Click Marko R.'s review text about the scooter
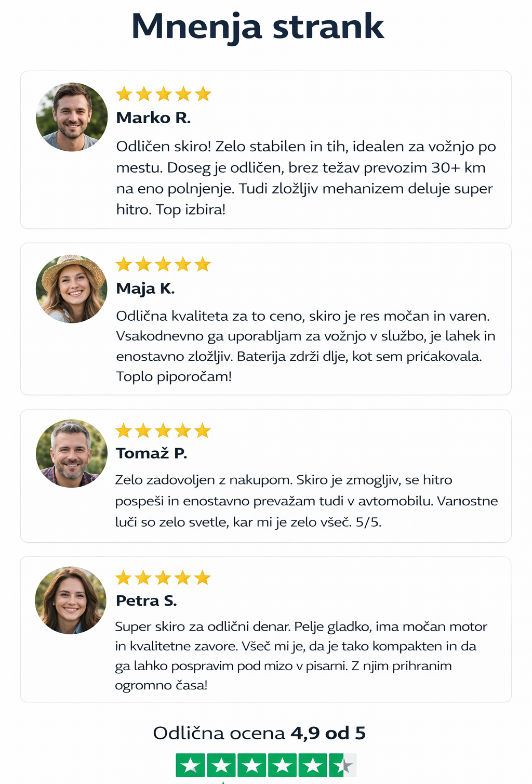 tap(305, 178)
